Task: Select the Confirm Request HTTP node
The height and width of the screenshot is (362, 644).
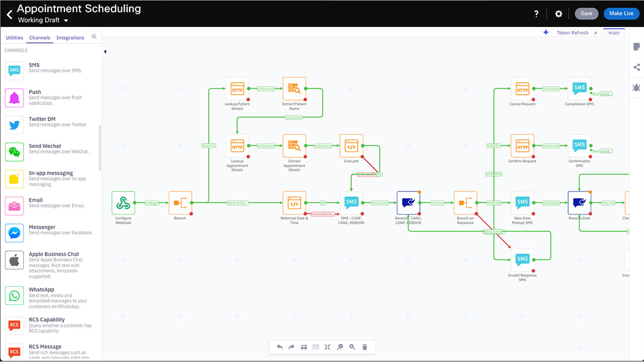Action: coord(523,146)
